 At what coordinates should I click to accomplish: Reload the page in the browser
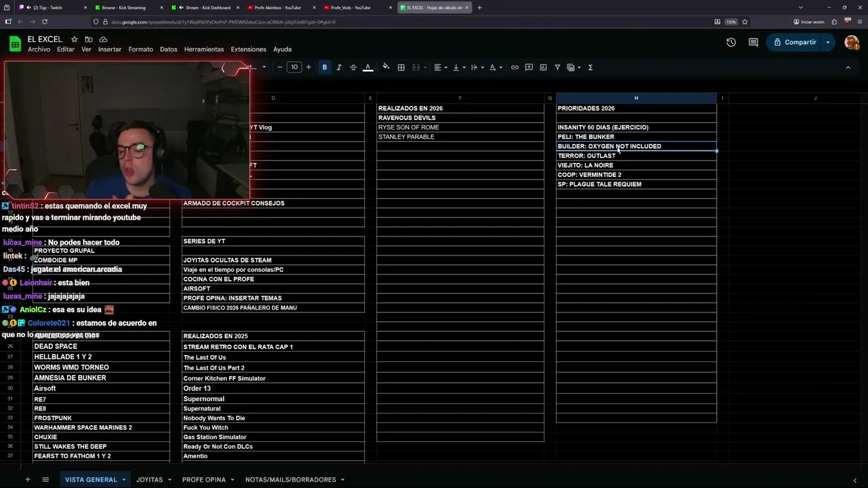tap(45, 22)
